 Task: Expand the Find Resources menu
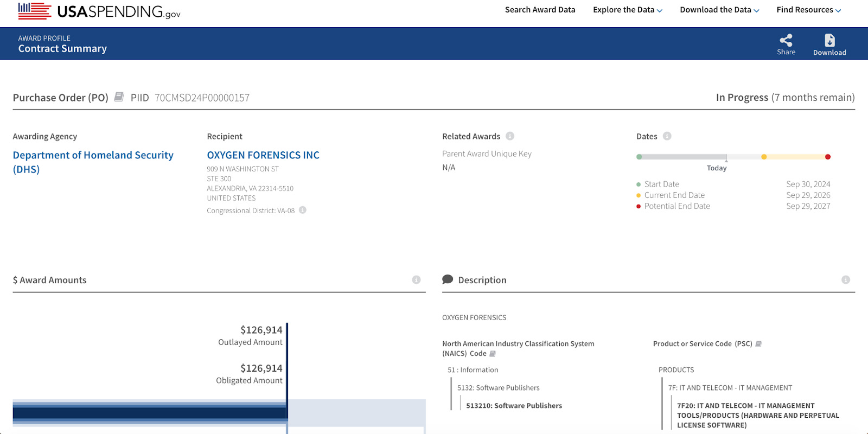click(x=809, y=10)
